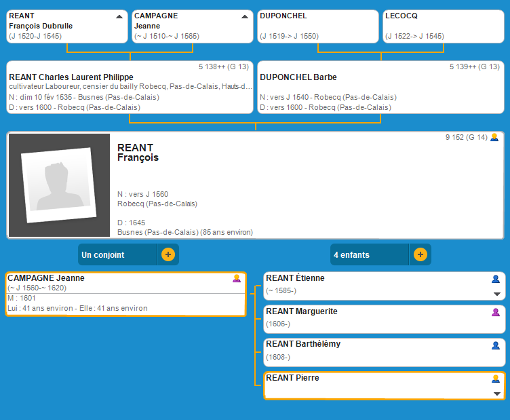Click the plus icon beside 4 enfants

point(420,255)
